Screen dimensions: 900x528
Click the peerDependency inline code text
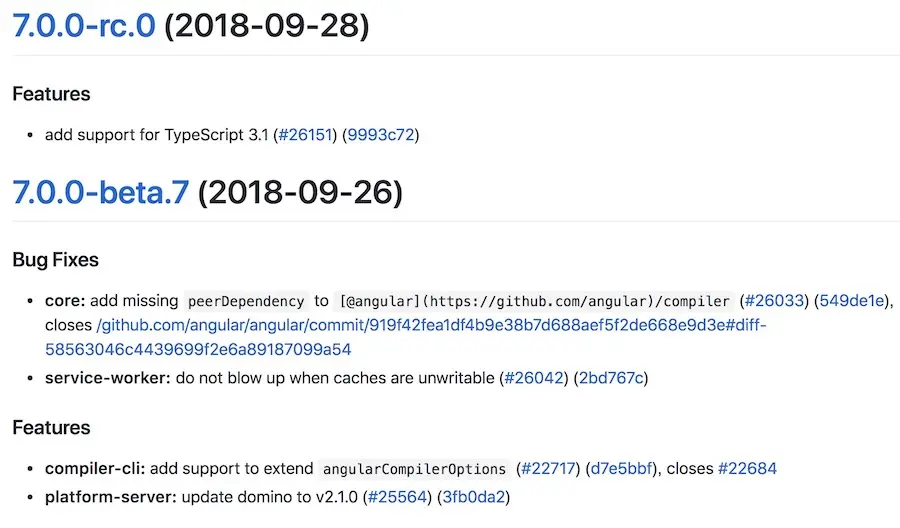click(246, 301)
